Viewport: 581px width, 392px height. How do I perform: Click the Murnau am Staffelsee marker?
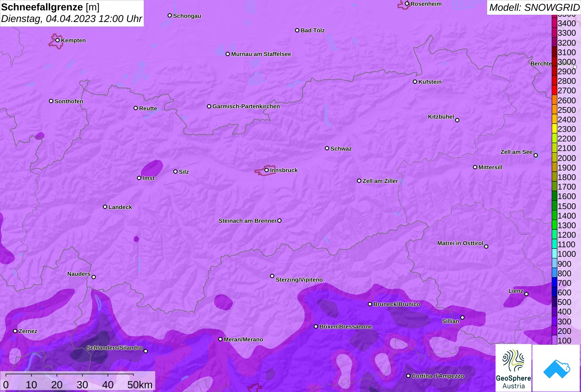[x=228, y=54]
